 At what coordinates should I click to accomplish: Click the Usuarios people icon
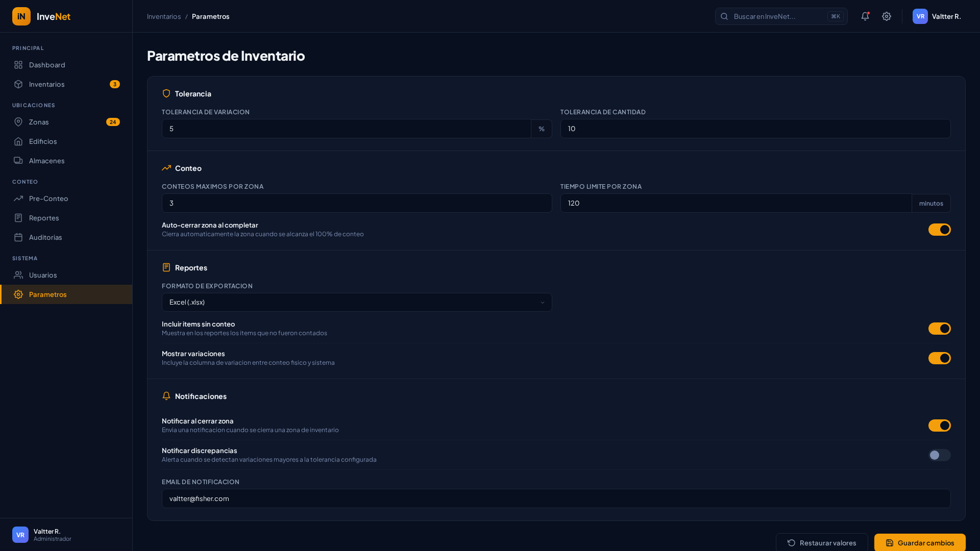pyautogui.click(x=18, y=275)
